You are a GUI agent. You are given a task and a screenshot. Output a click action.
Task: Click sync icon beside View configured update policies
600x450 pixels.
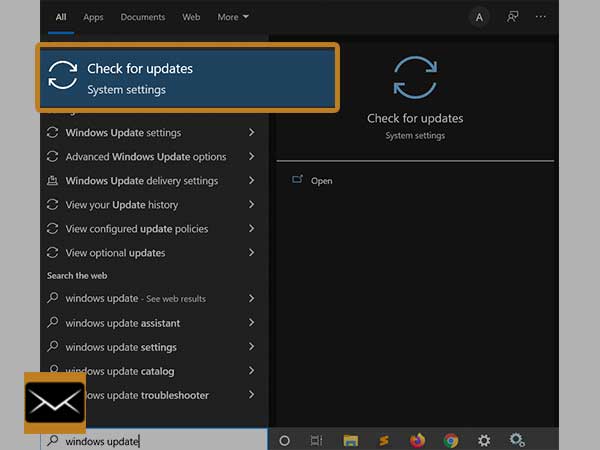pyautogui.click(x=52, y=228)
